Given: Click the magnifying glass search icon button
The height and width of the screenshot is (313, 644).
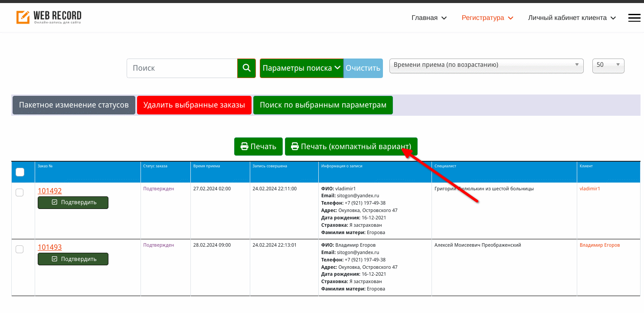Looking at the screenshot, I should [x=246, y=68].
